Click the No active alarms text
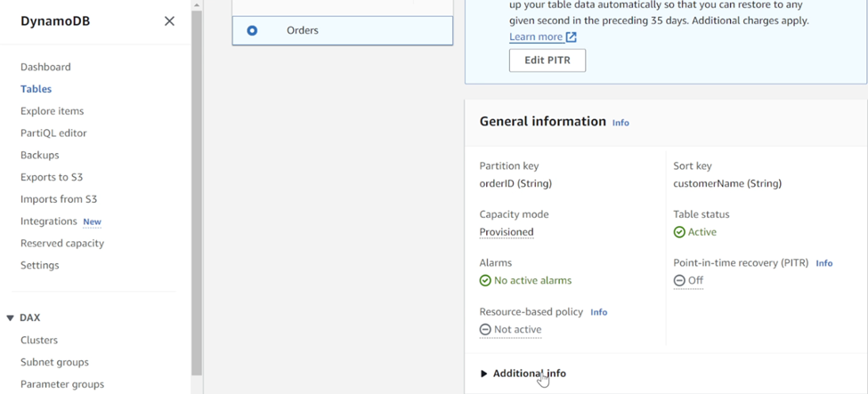Screen dimensions: 868x394 (532, 280)
